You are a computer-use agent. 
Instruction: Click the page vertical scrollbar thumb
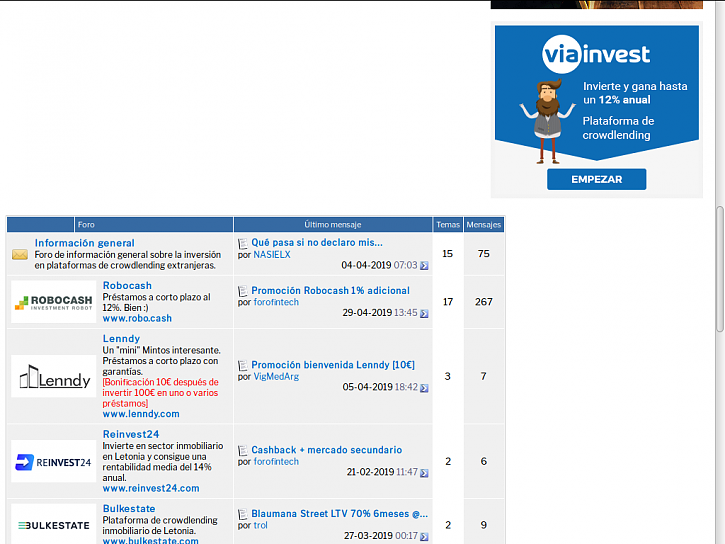tap(720, 269)
